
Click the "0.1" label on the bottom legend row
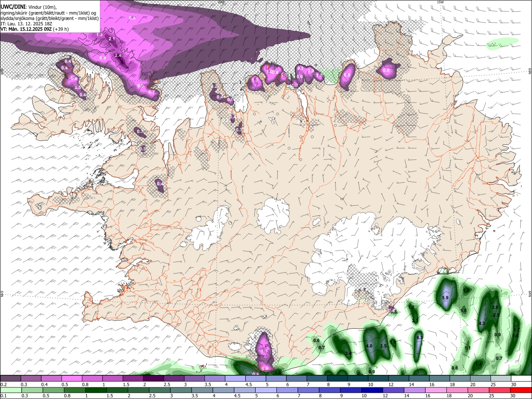point(3,396)
